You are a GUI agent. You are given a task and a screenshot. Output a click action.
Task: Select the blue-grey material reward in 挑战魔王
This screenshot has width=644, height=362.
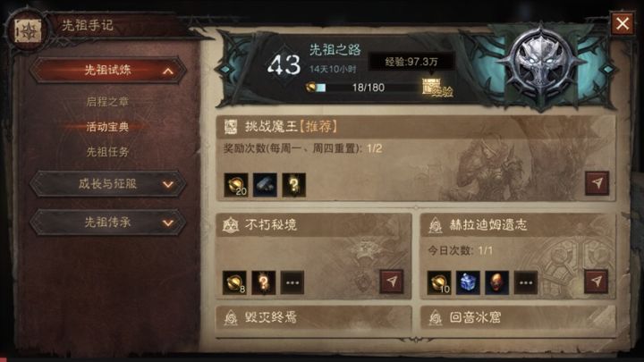point(265,185)
